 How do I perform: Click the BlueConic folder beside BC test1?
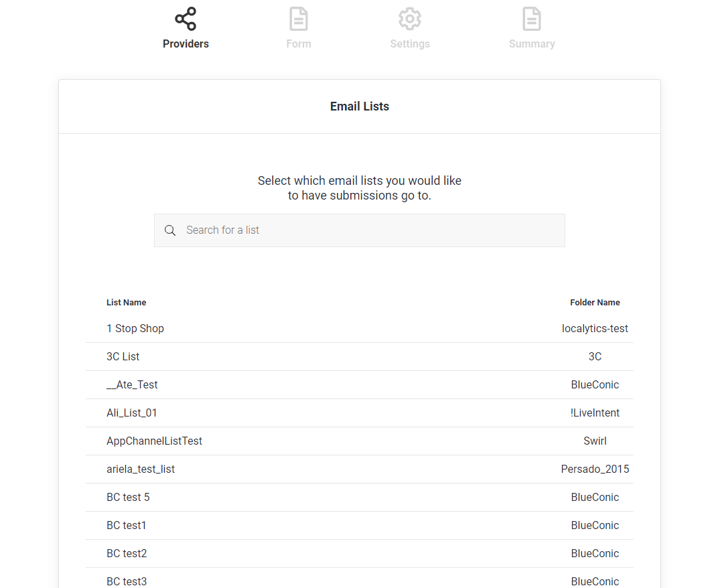(595, 525)
